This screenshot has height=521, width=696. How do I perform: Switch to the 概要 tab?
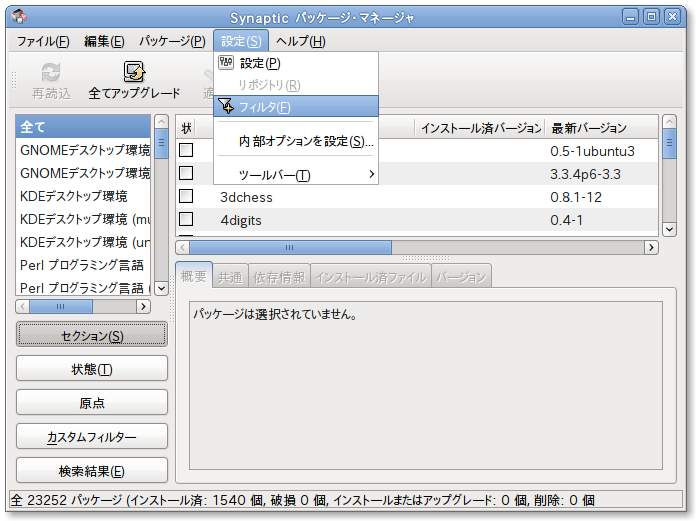tap(194, 276)
